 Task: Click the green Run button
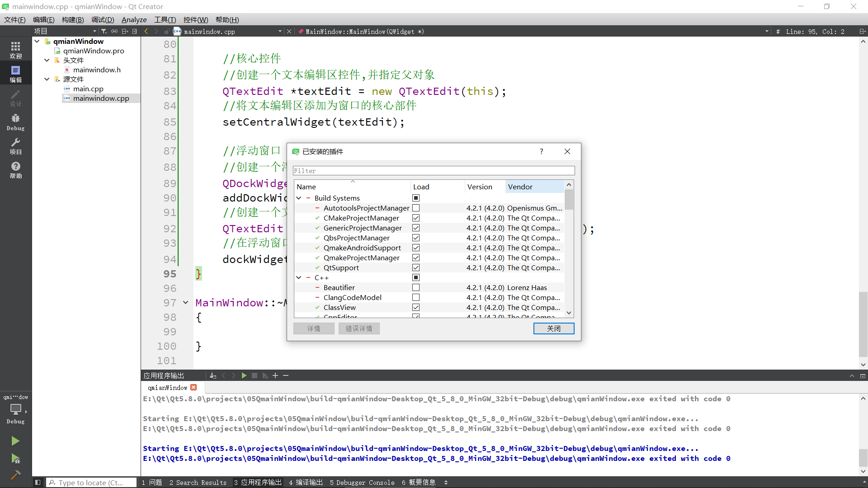(15, 441)
